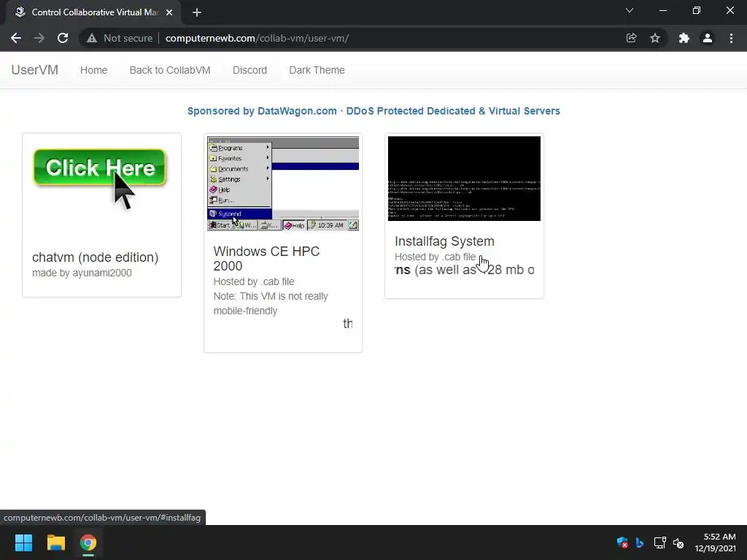
Task: Click the muted volume tray icon
Action: (678, 542)
